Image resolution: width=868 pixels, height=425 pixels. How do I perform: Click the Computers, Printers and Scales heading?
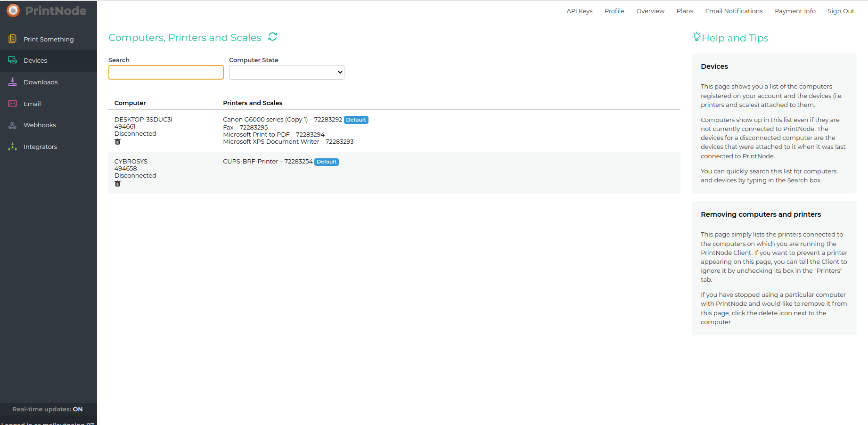point(185,38)
